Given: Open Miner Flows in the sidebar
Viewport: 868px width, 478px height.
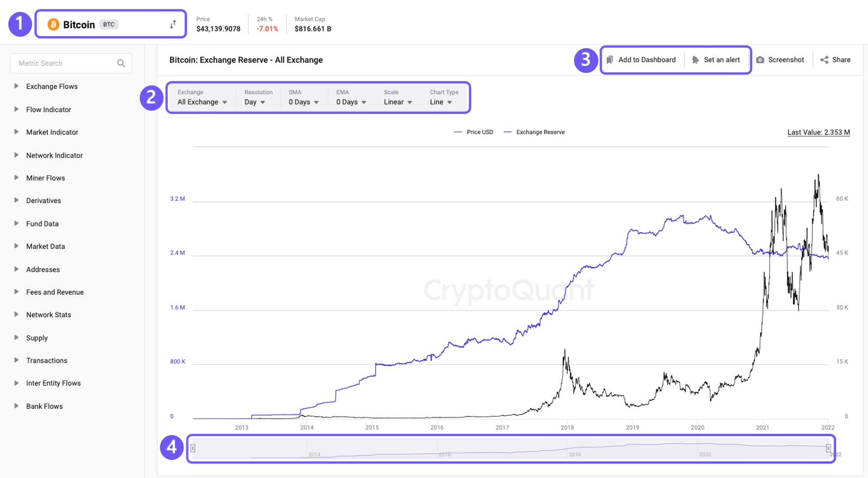Looking at the screenshot, I should [x=46, y=178].
